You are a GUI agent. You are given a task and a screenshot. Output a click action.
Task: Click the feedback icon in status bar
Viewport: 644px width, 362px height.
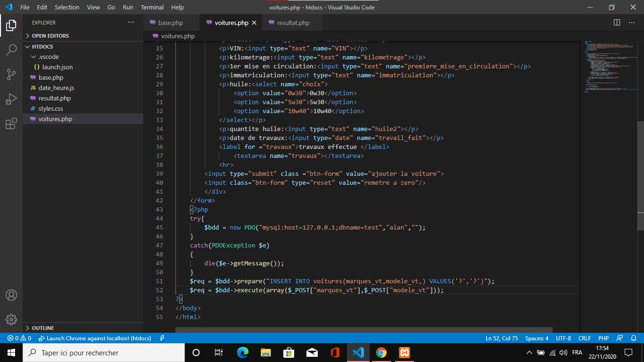point(620,338)
